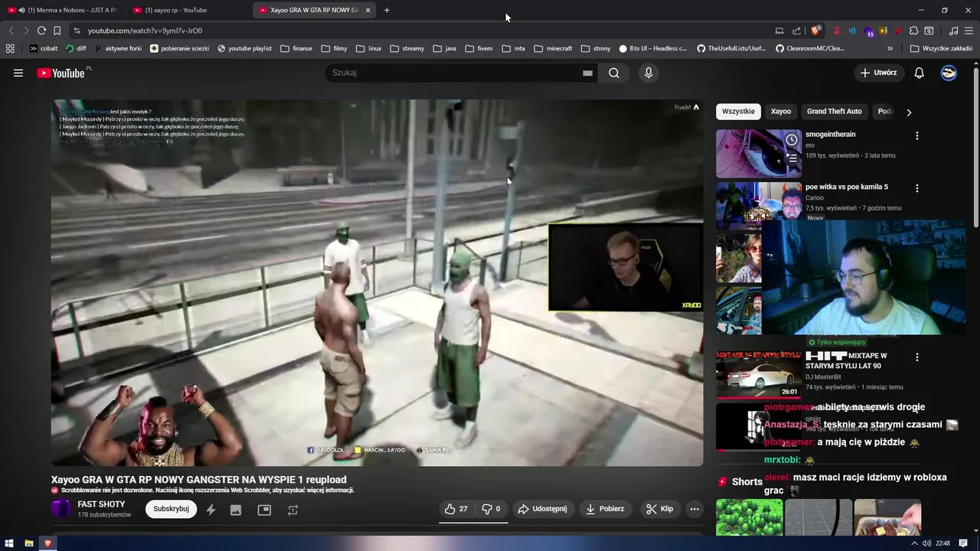Close the Xayoo GRA W GTA RP tab
Viewport: 980px width, 551px height.
[x=367, y=10]
